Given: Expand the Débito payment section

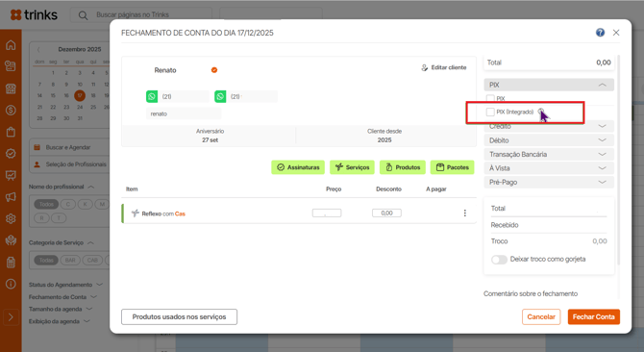Looking at the screenshot, I should pyautogui.click(x=549, y=140).
